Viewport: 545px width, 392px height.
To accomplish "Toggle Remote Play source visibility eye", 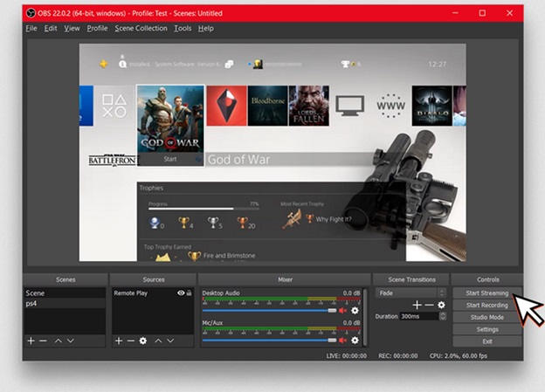I will click(181, 293).
